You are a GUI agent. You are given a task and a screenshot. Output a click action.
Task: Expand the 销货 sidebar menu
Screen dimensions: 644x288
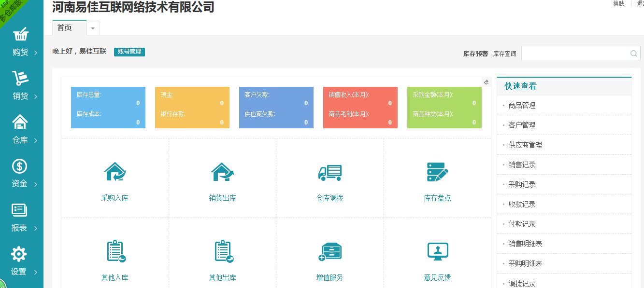tap(21, 86)
